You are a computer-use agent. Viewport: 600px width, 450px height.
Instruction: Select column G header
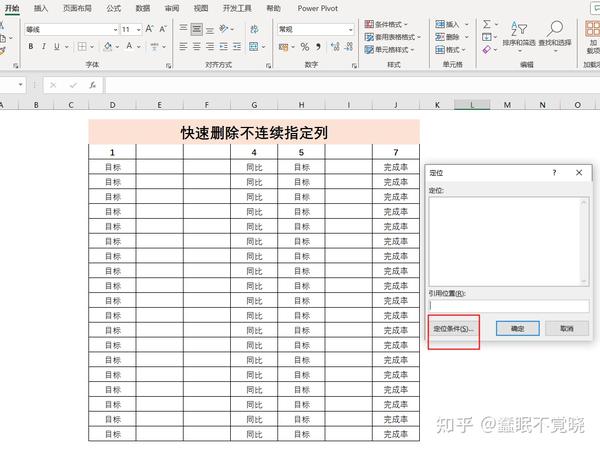[254, 105]
